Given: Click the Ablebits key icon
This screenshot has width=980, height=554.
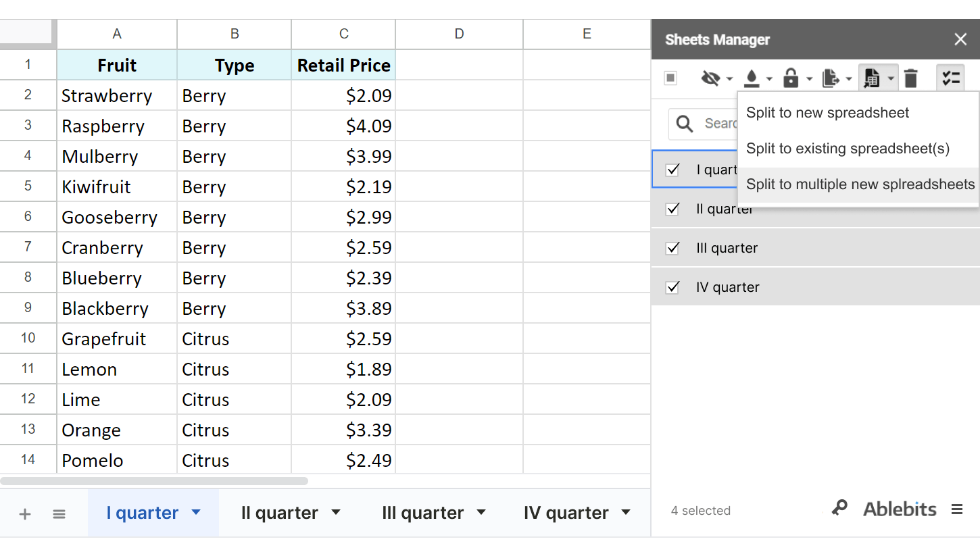Looking at the screenshot, I should coord(839,508).
